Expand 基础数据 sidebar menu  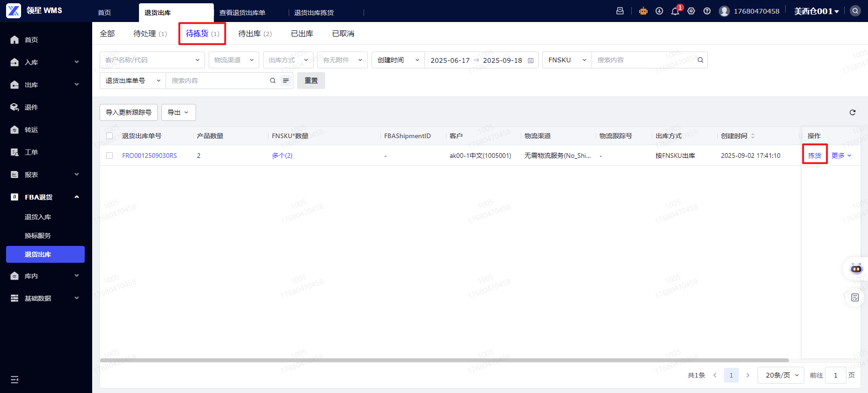coord(46,298)
